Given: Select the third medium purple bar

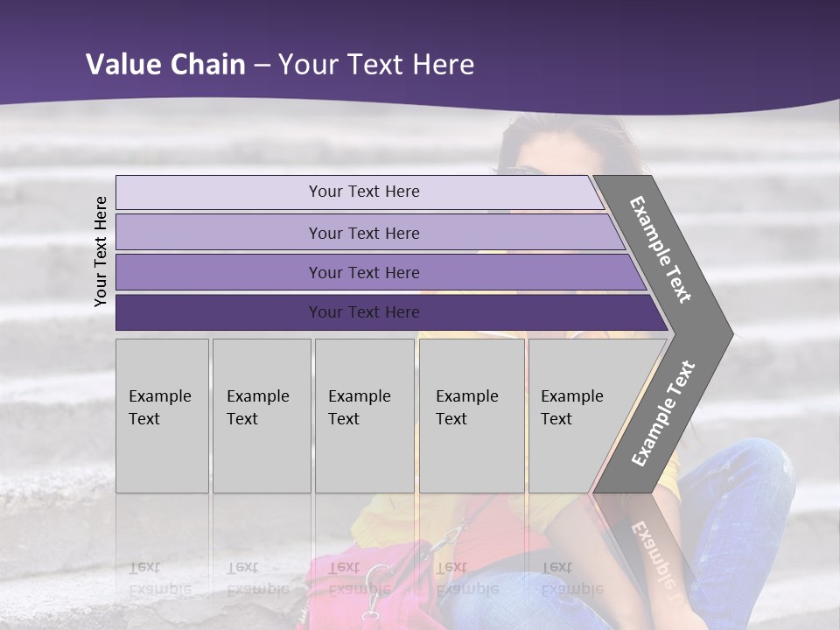Looking at the screenshot, I should (x=364, y=272).
